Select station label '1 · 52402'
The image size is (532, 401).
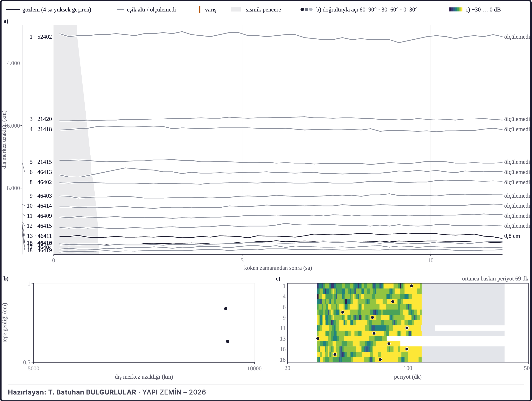pos(41,37)
